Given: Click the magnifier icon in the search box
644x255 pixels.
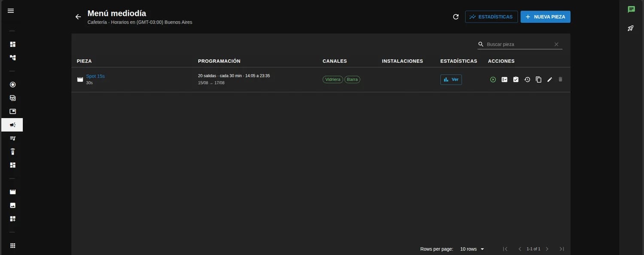Looking at the screenshot, I should pyautogui.click(x=481, y=44).
